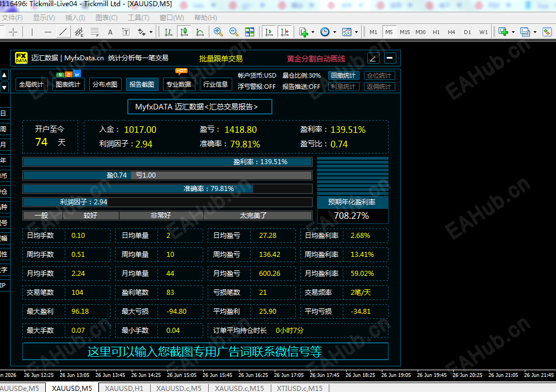Click the profiles window icon at right
The image size is (556, 392).
click(525, 32)
